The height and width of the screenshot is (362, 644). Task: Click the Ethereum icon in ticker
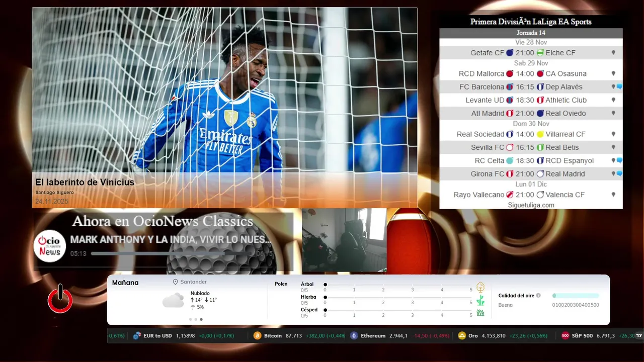(x=354, y=335)
